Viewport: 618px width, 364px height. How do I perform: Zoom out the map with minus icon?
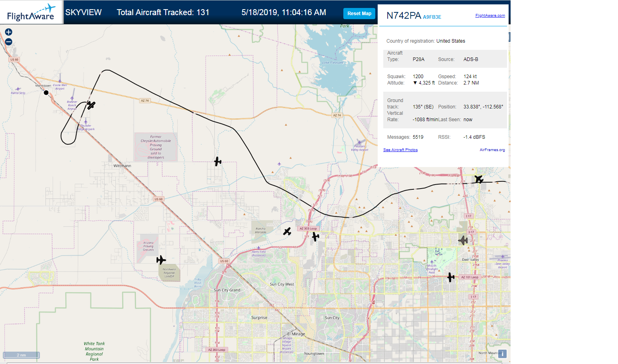coord(8,42)
